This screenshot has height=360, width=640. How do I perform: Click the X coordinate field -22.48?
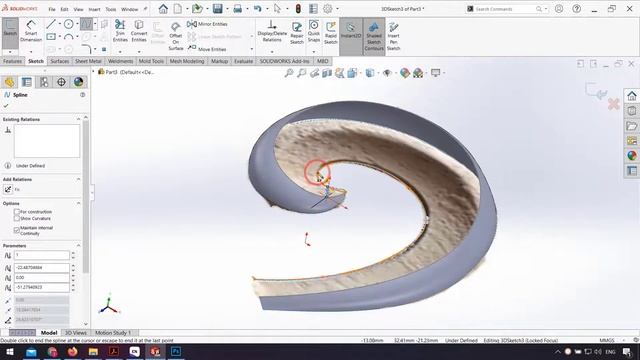(x=42, y=268)
